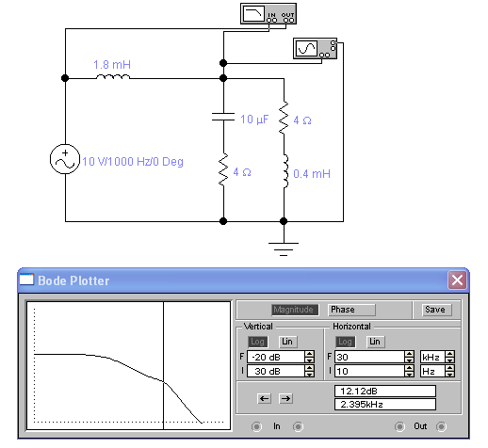Toggle Vertical Lin scale
The image size is (488, 448).
pyautogui.click(x=287, y=342)
